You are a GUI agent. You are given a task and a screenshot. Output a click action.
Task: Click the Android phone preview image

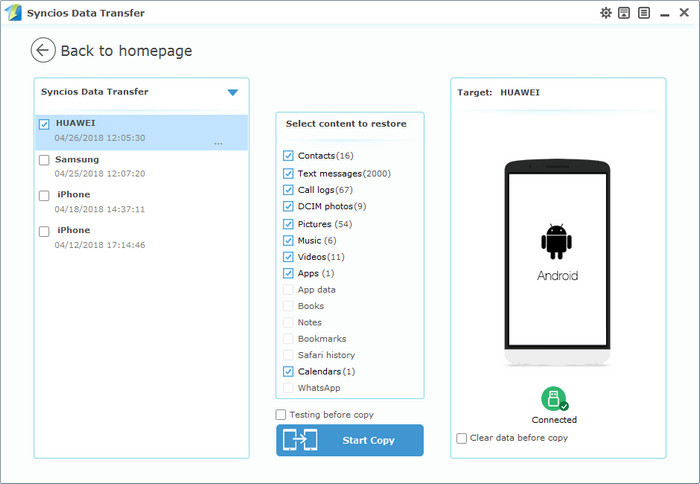click(557, 263)
